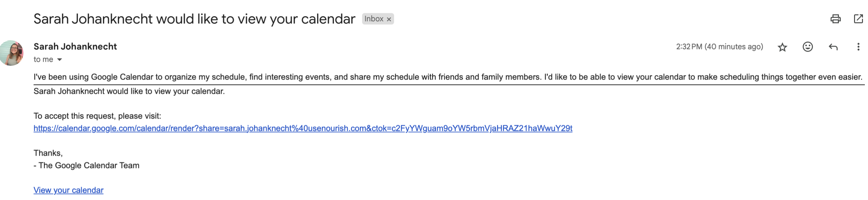Follow the "View your calendar" link
868x200 pixels.
[68, 190]
